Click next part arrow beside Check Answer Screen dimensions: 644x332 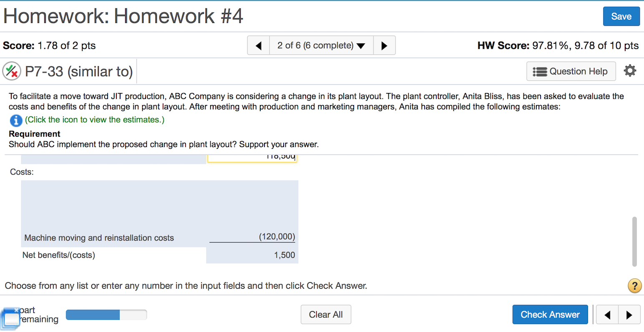pyautogui.click(x=629, y=314)
